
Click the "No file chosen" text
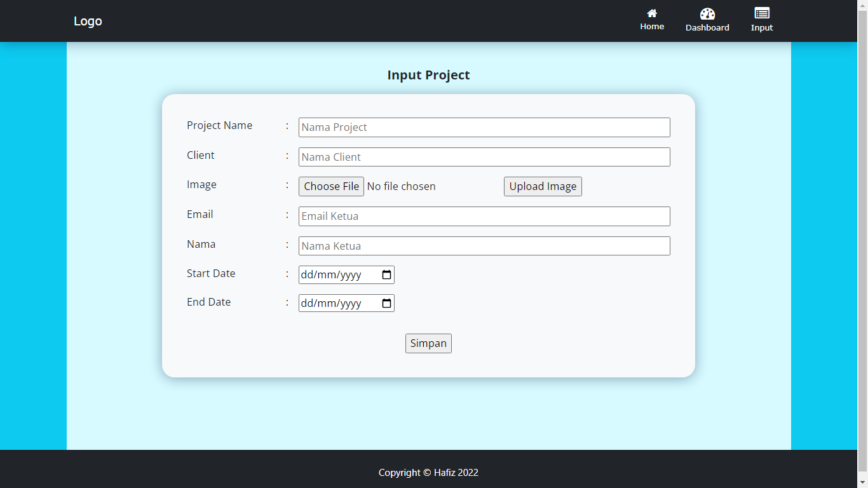pos(402,186)
